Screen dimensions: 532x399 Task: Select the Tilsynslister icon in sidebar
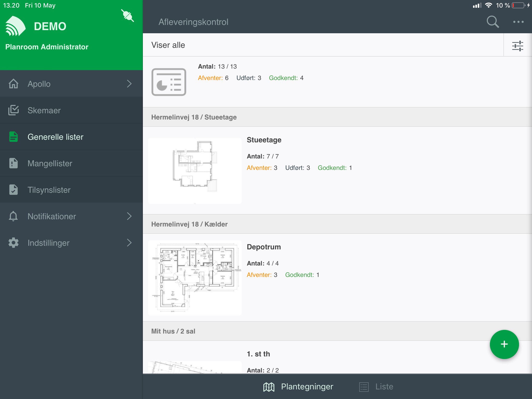coord(12,190)
